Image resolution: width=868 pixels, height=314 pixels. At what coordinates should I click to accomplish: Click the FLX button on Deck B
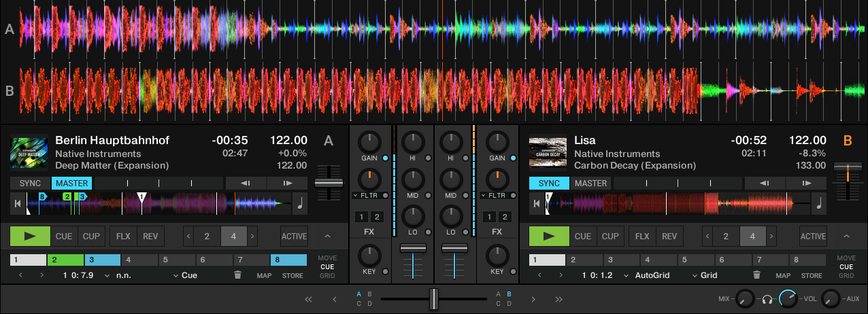point(641,237)
